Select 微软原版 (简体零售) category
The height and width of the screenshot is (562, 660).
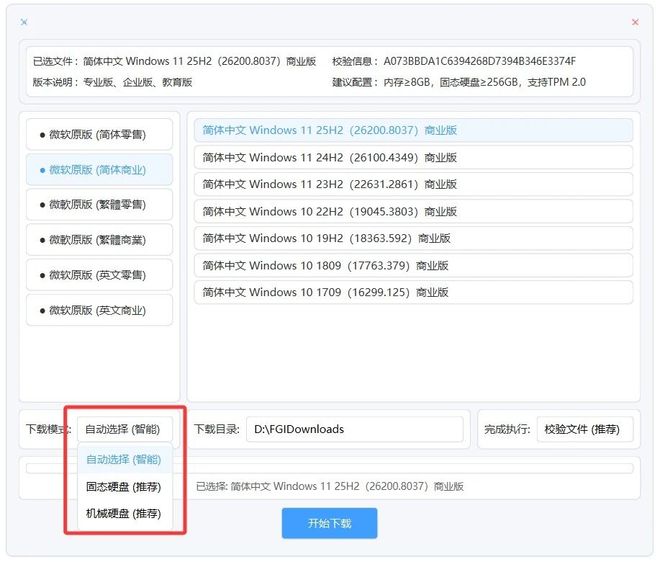(x=99, y=134)
